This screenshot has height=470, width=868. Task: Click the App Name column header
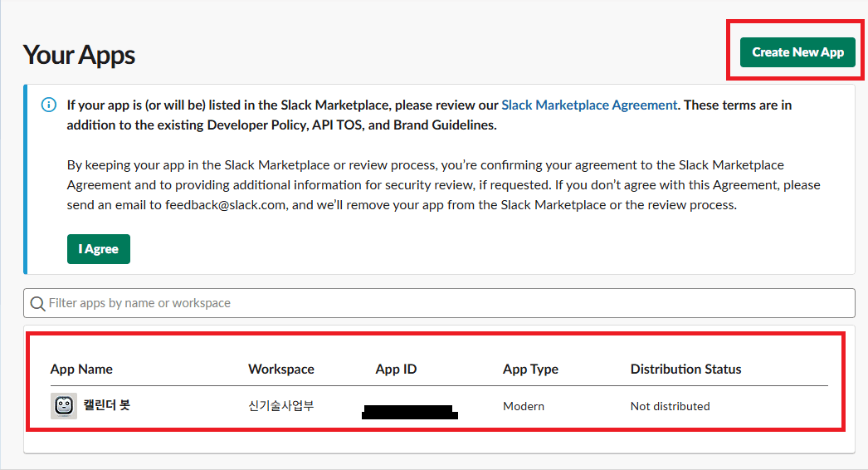tap(81, 370)
